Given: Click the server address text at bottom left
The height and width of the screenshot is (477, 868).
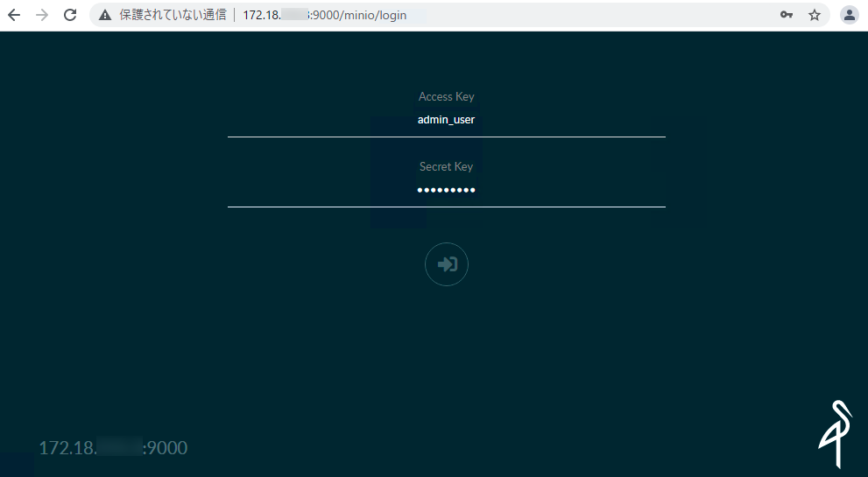Looking at the screenshot, I should (x=113, y=447).
